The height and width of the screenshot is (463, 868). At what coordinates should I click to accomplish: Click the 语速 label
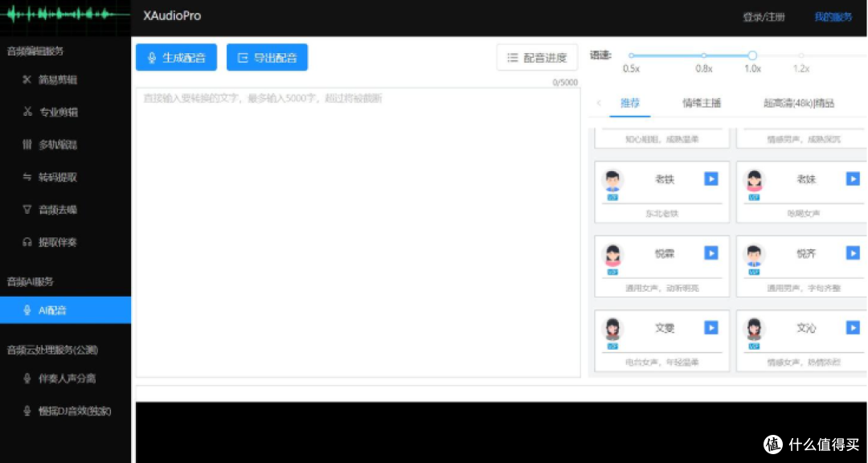coord(600,55)
